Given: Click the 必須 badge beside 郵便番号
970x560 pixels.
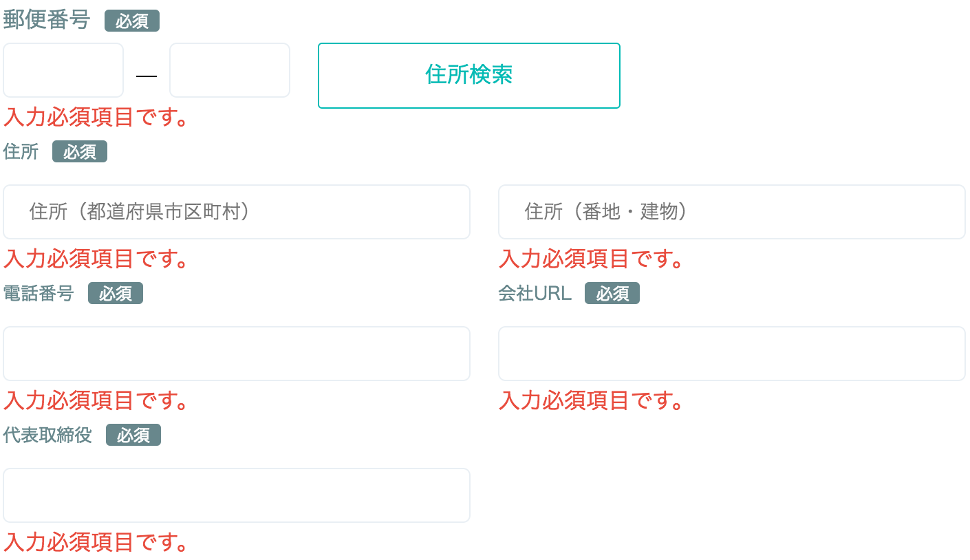Looking at the screenshot, I should tap(132, 21).
